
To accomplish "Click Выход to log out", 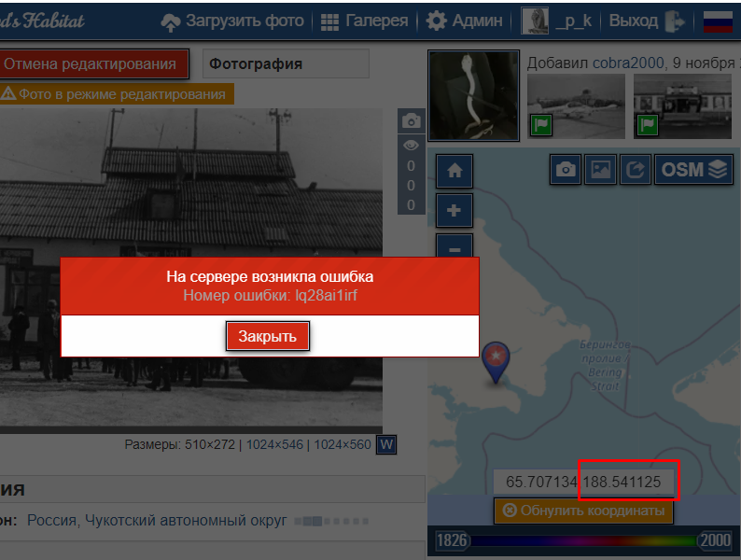I will tap(634, 21).
